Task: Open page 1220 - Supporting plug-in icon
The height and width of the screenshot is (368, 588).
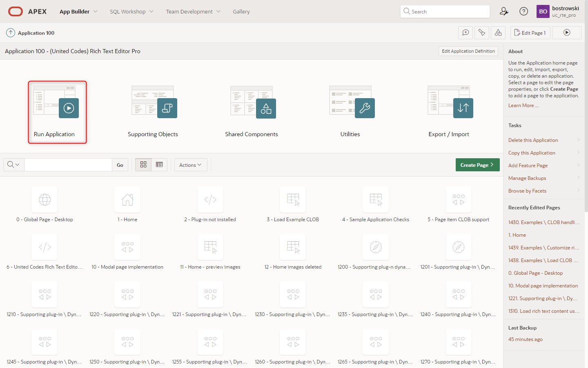Action: [127, 294]
